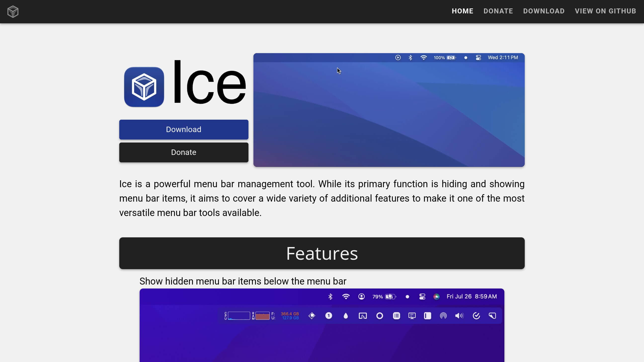644x362 pixels.
Task: Click the circled checkmark icon in the hidden items bar
Action: tap(476, 316)
